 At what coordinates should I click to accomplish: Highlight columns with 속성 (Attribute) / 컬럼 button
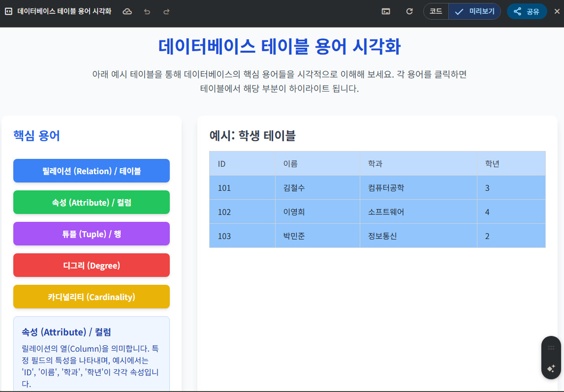[92, 202]
